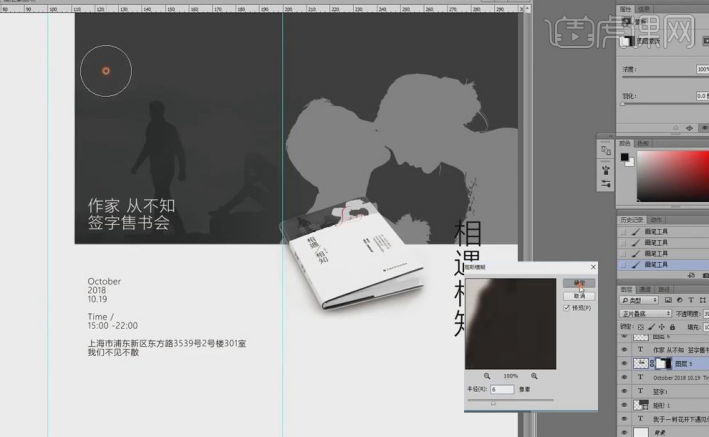709x437 pixels.
Task: Open the 正片叠底 blend mode dropdown
Action: tap(646, 313)
